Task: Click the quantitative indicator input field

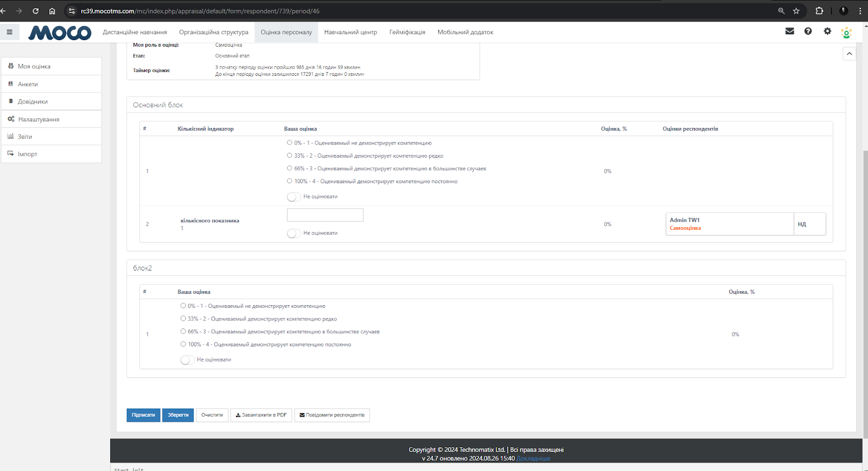Action: [325, 215]
